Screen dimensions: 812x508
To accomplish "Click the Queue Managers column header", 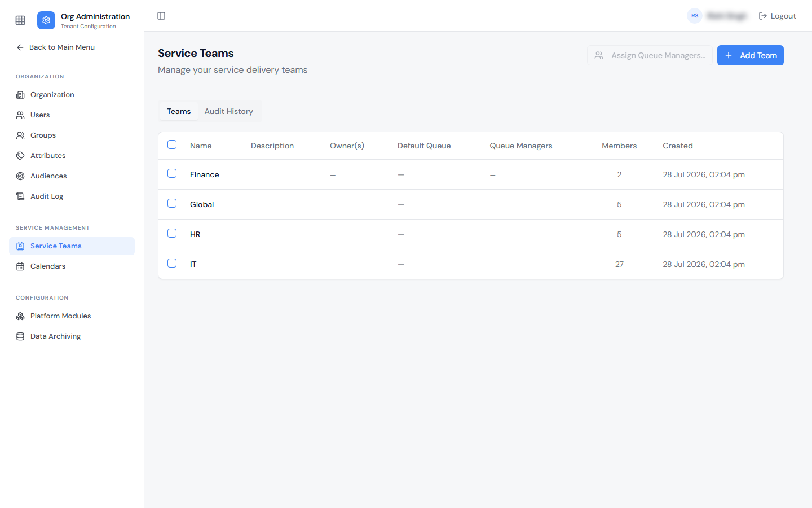I will (521, 146).
